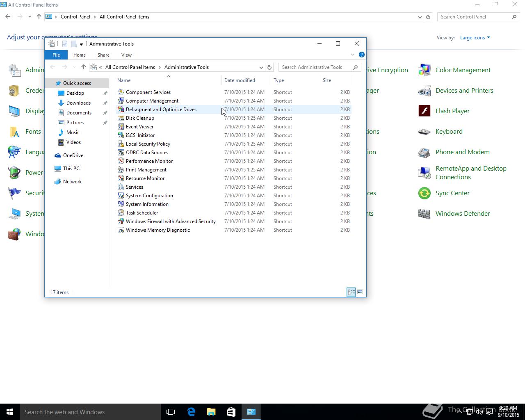Switch to large thumbnails view button
Image resolution: width=525 pixels, height=420 pixels.
pyautogui.click(x=360, y=292)
